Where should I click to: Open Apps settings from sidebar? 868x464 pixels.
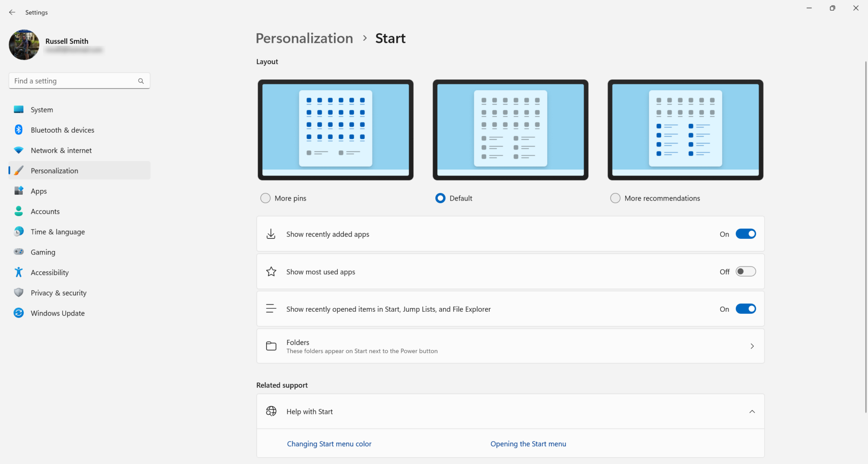coord(19,190)
